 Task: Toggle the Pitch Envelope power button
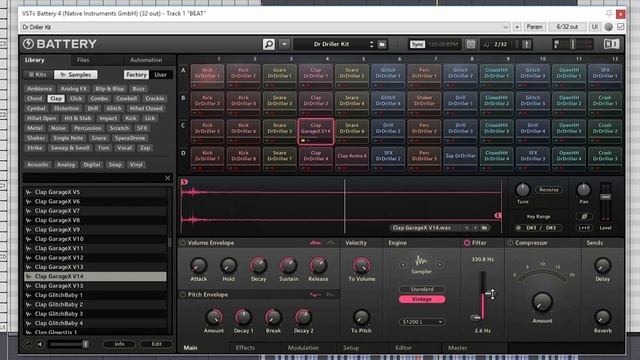pos(183,294)
